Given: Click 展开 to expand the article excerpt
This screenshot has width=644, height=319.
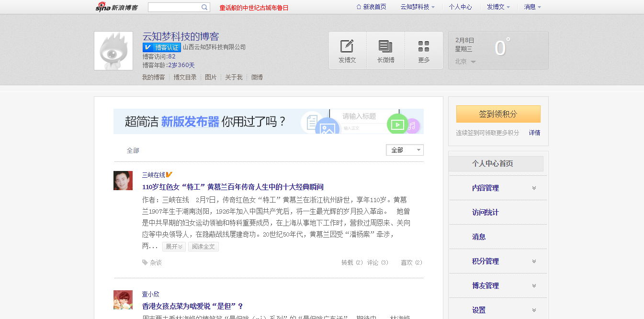Looking at the screenshot, I should point(174,247).
